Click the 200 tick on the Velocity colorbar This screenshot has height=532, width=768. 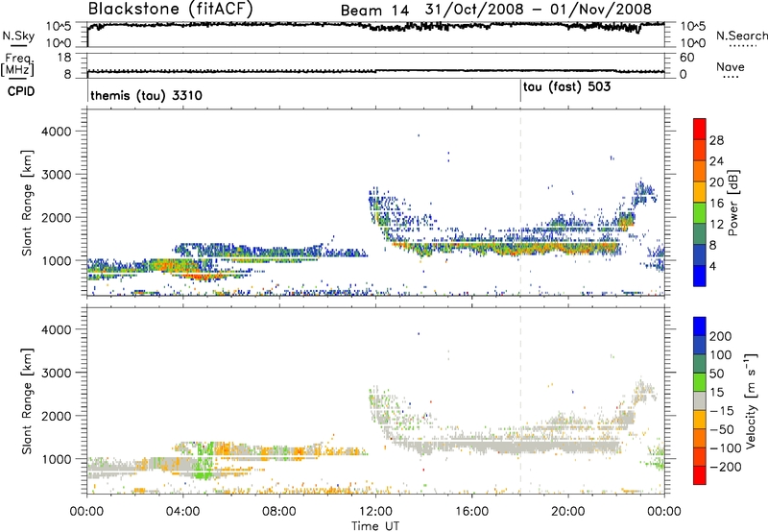721,336
